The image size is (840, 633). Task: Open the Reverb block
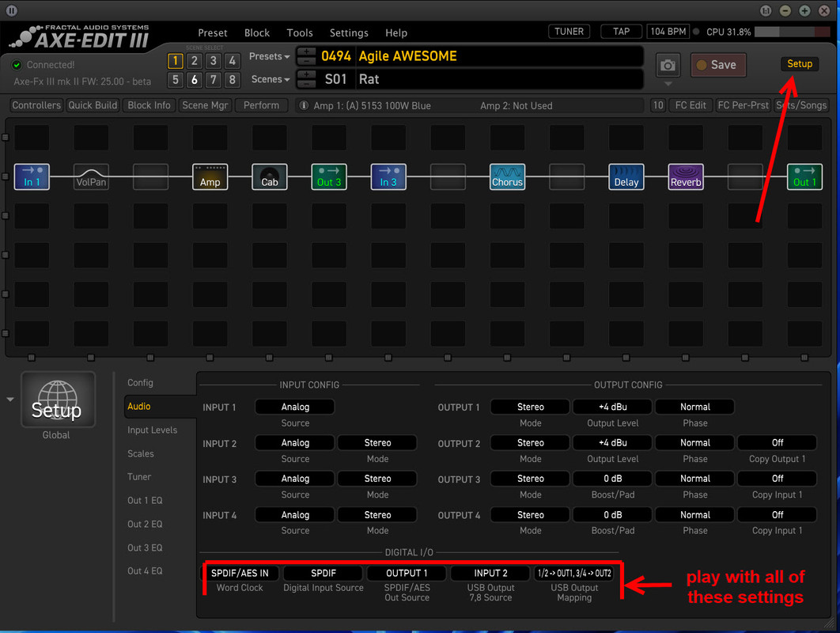coord(686,177)
